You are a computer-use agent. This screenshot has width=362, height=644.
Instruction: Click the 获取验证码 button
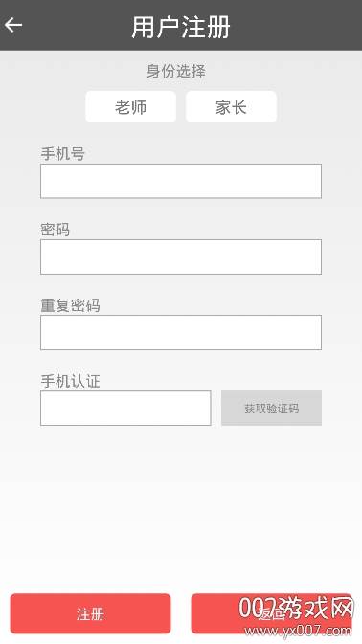click(271, 408)
